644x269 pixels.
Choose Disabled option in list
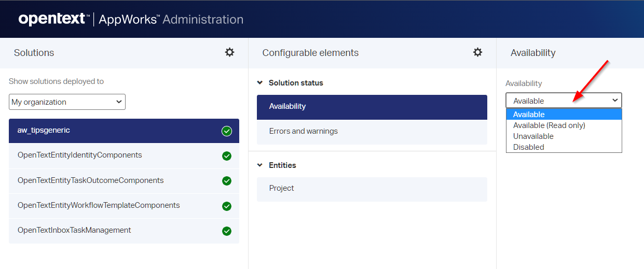coord(564,147)
